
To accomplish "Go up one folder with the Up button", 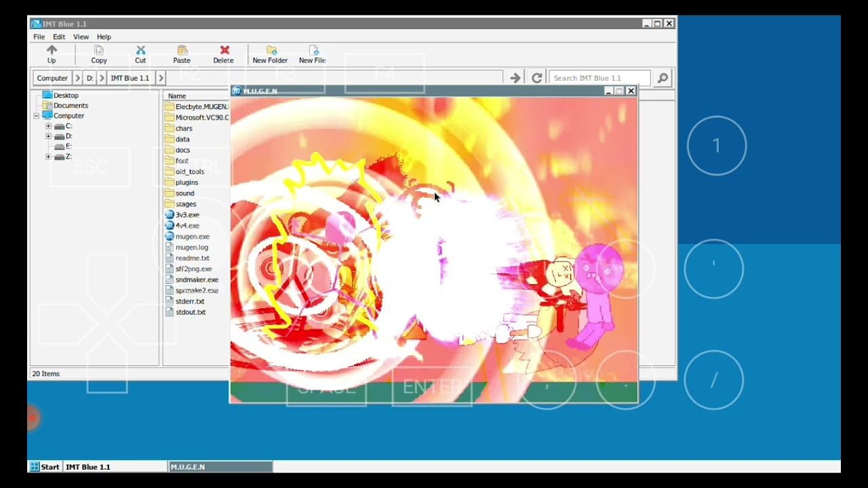I will click(x=52, y=55).
